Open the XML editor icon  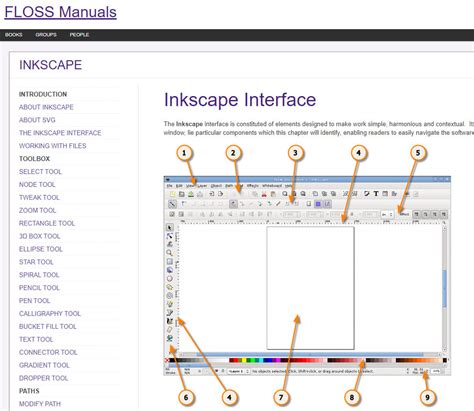coord(385,194)
